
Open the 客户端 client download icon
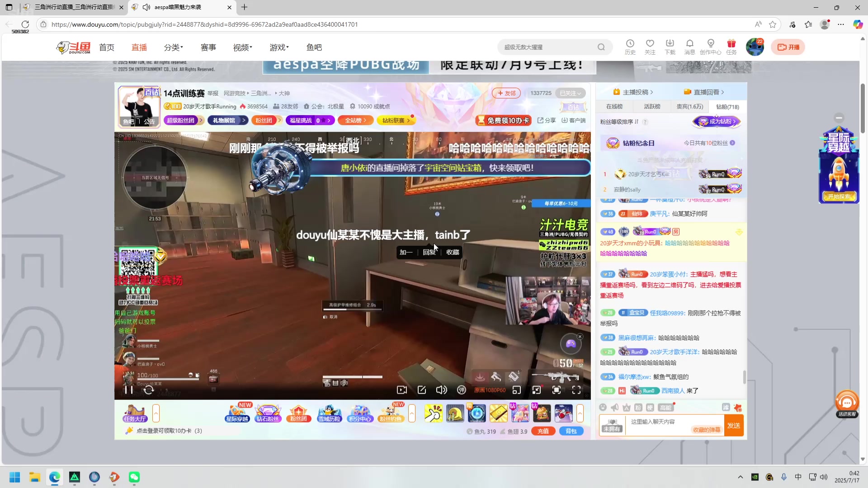coord(573,120)
